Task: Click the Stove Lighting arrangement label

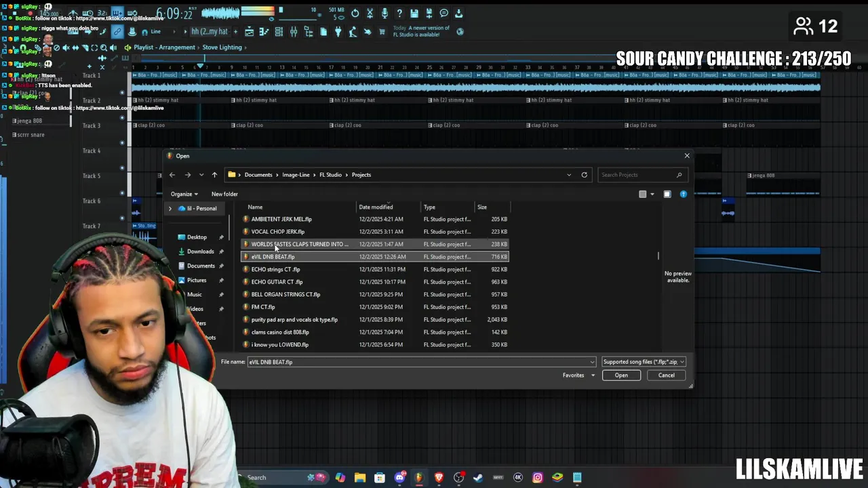Action: tap(222, 47)
